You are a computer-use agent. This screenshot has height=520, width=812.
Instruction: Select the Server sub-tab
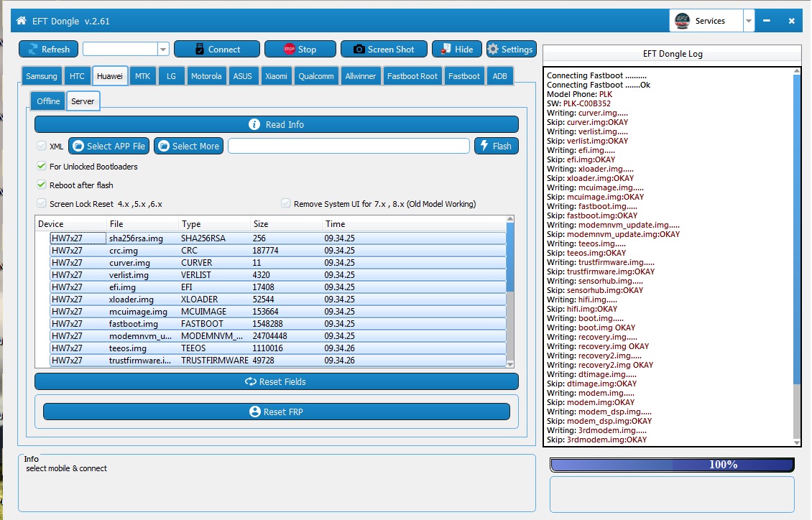83,101
